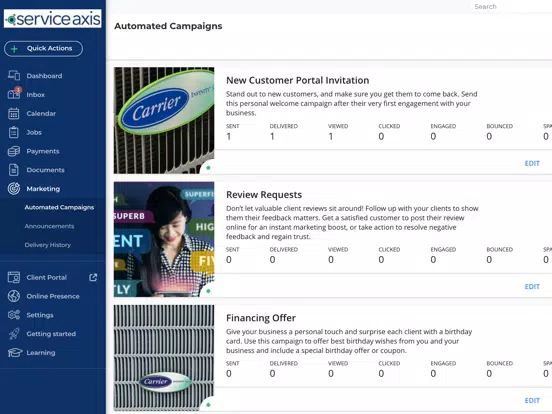Go to Dashboard
The height and width of the screenshot is (414, 552).
coord(44,76)
